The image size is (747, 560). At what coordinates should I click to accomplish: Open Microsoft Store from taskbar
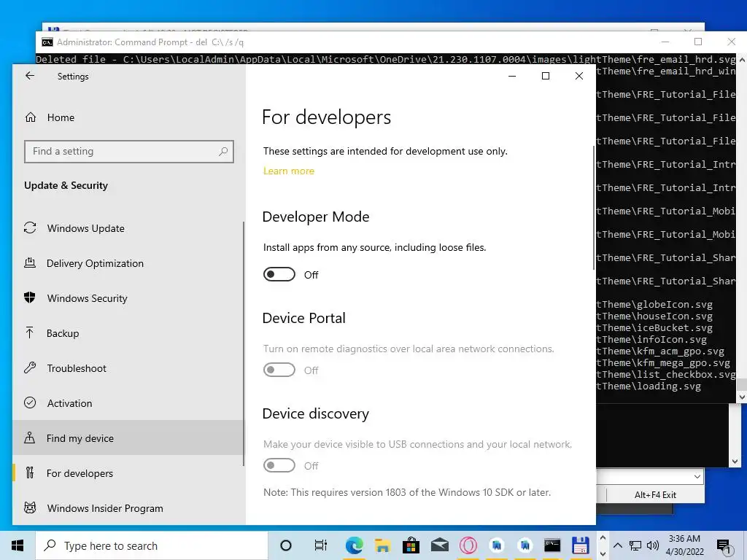[x=411, y=545]
